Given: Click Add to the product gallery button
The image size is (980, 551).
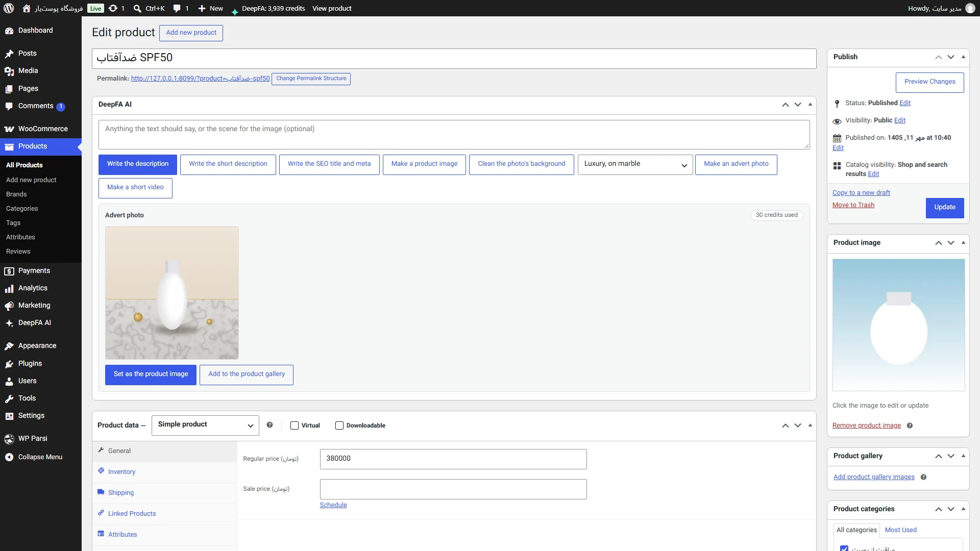Looking at the screenshot, I should coord(247,374).
